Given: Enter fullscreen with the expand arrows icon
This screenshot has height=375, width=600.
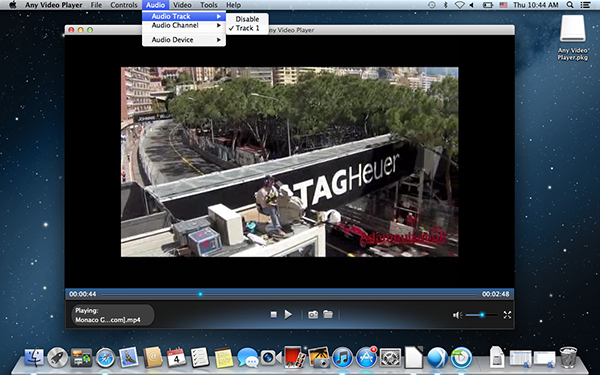Looking at the screenshot, I should point(507,315).
